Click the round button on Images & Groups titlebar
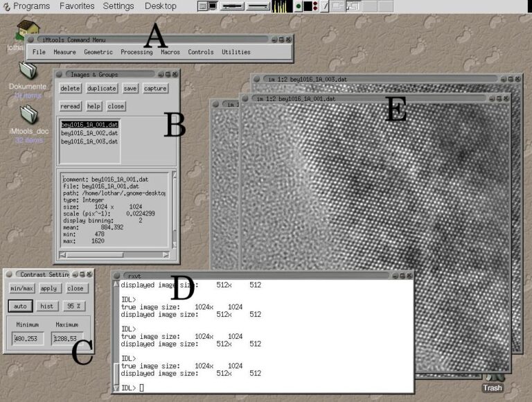The width and height of the screenshot is (532, 402). click(60, 74)
